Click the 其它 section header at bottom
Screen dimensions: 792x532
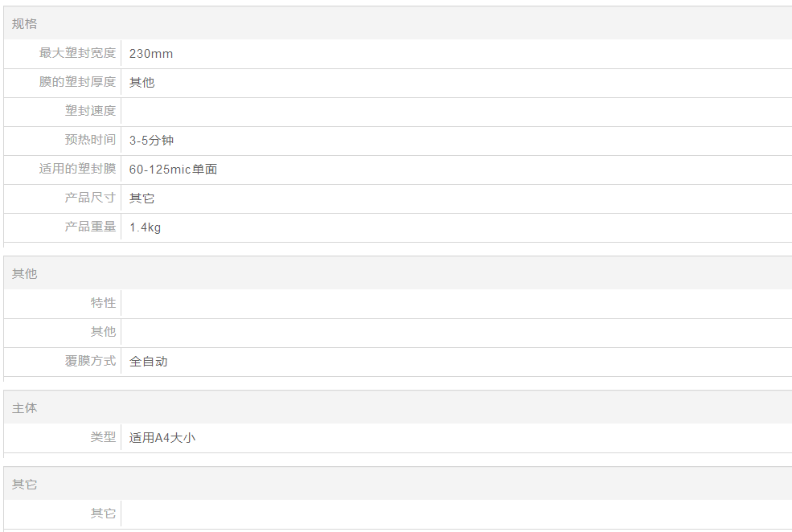(x=25, y=485)
